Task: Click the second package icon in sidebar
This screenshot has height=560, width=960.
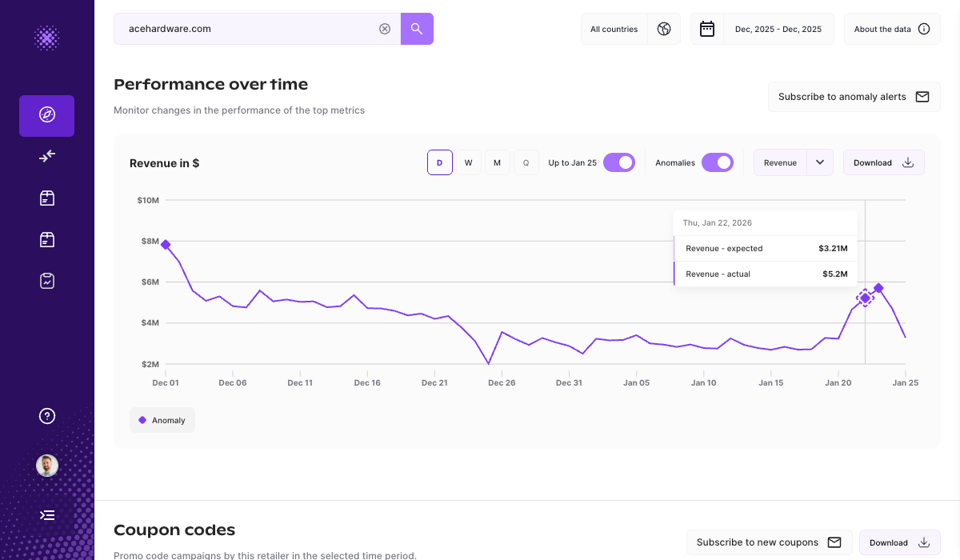Action: point(46,239)
